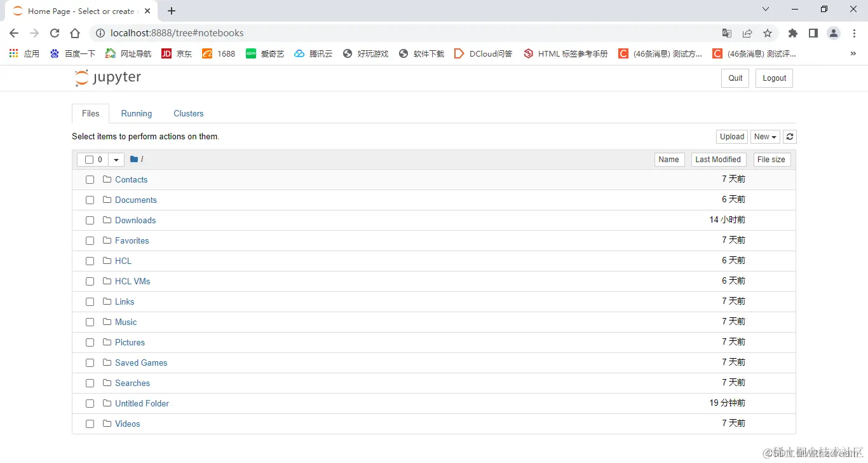This screenshot has height=463, width=868.
Task: Open Chrome three-dot menu
Action: pos(854,33)
